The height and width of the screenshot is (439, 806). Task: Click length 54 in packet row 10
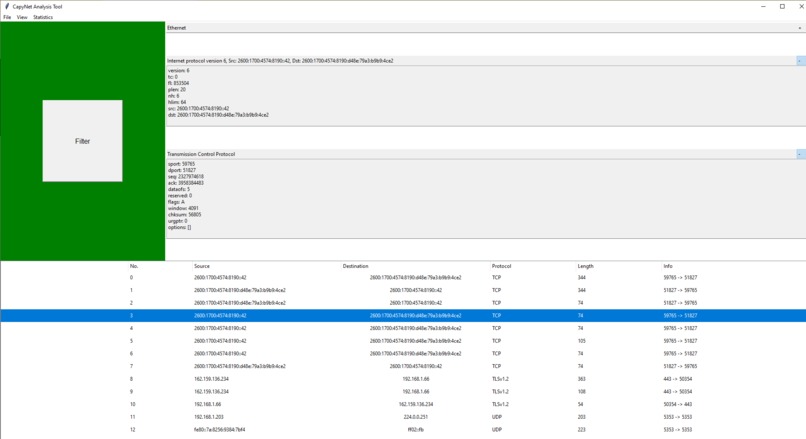(x=580, y=404)
